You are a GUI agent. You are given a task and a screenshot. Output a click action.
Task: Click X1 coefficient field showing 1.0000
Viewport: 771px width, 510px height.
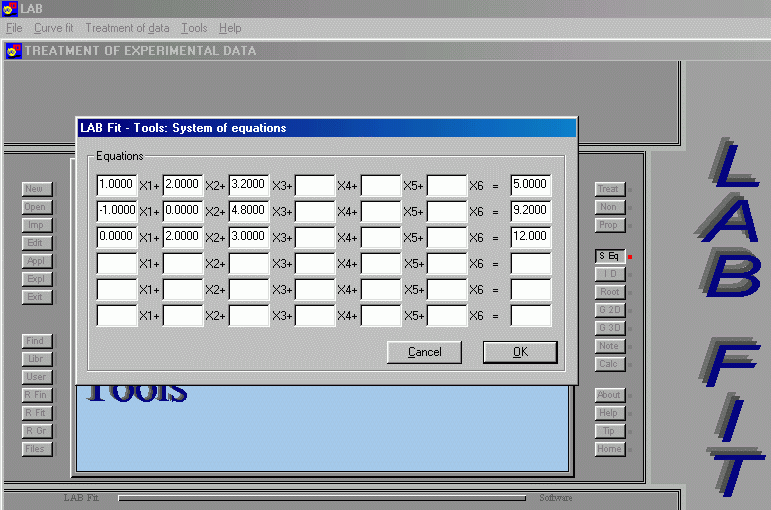[117, 185]
